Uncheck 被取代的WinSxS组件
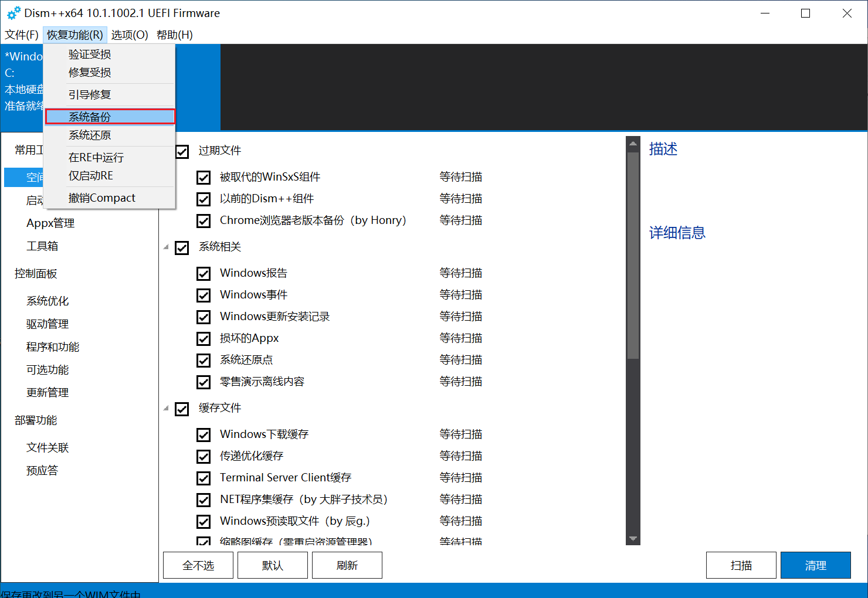The height and width of the screenshot is (598, 868). [x=204, y=178]
